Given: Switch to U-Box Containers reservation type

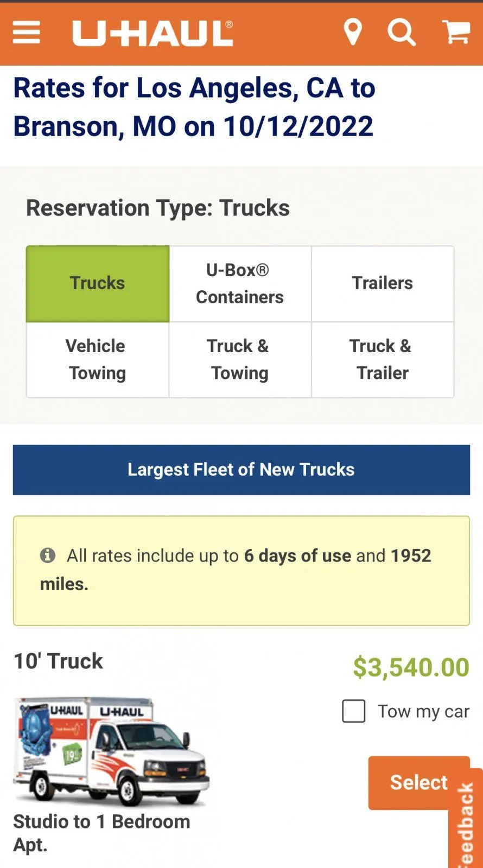Looking at the screenshot, I should pyautogui.click(x=240, y=283).
